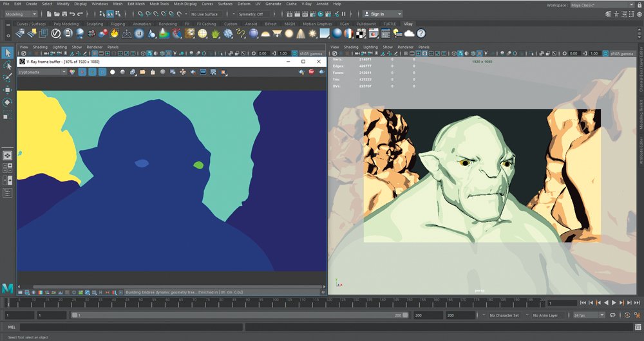Toggle the blue channel in frame buffer
Image resolution: width=644 pixels, height=341 pixels.
(102, 72)
